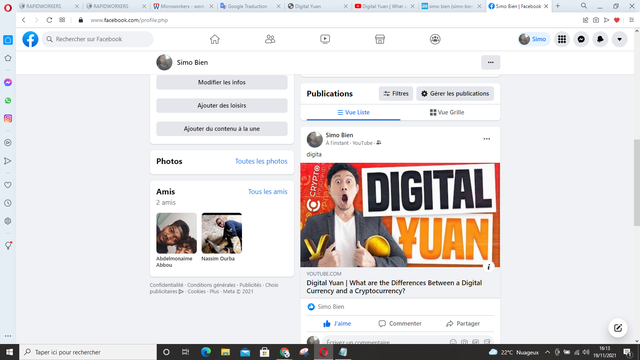Viewport: 640px width, 360px height.
Task: Open WhatsApp in Opera sidebar
Action: click(x=8, y=100)
